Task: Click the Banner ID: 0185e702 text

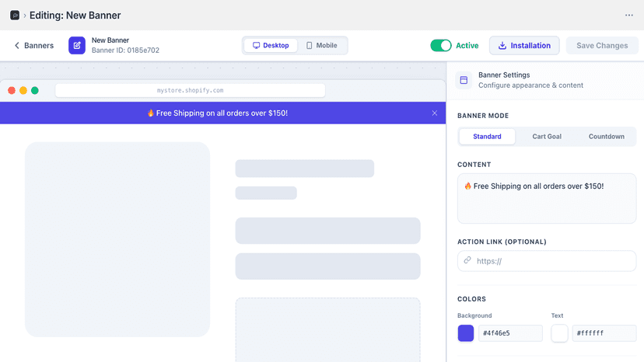Action: [x=125, y=50]
